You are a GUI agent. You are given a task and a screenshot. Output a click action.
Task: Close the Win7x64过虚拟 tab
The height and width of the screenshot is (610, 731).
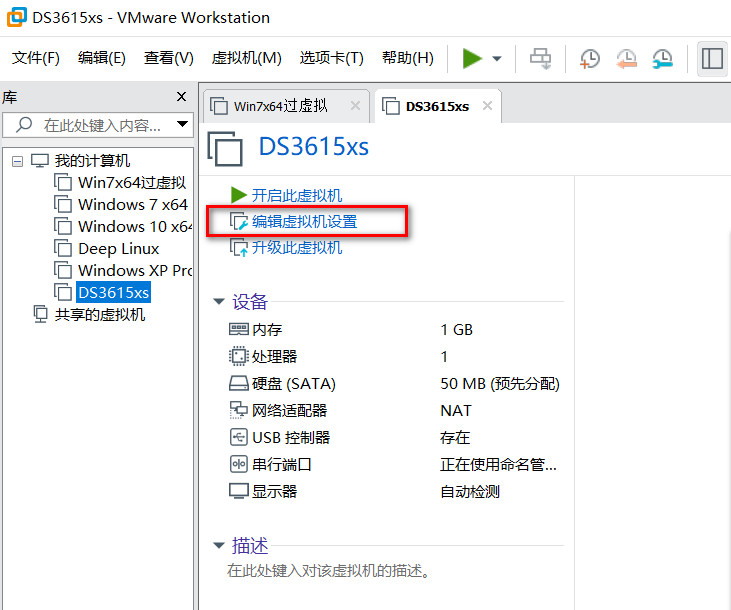click(x=355, y=106)
